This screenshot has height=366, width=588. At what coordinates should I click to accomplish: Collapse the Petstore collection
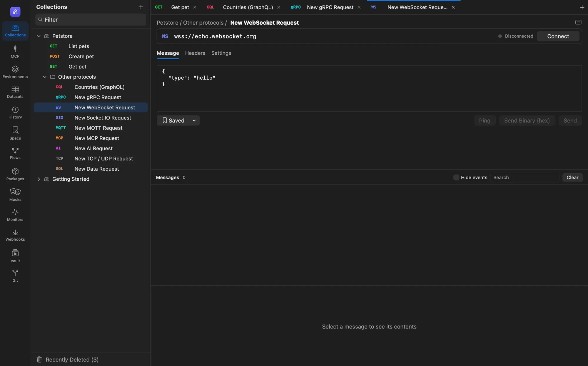click(39, 36)
